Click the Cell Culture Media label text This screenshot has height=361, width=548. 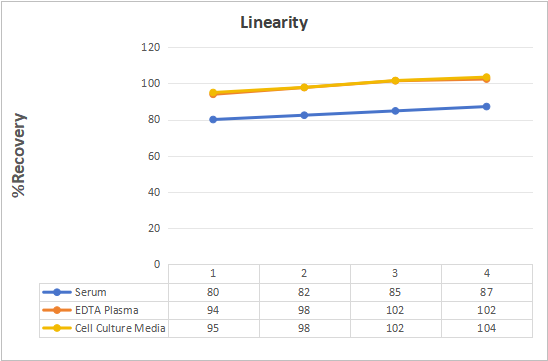click(x=120, y=328)
